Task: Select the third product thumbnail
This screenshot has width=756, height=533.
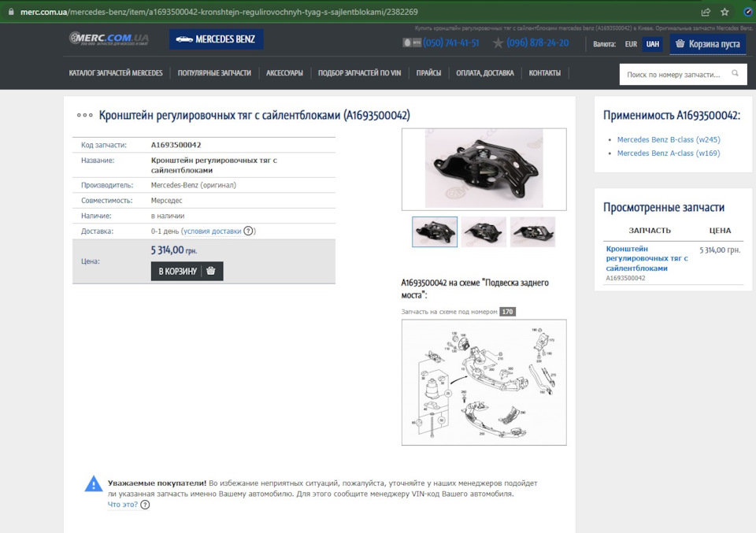Action: click(533, 231)
